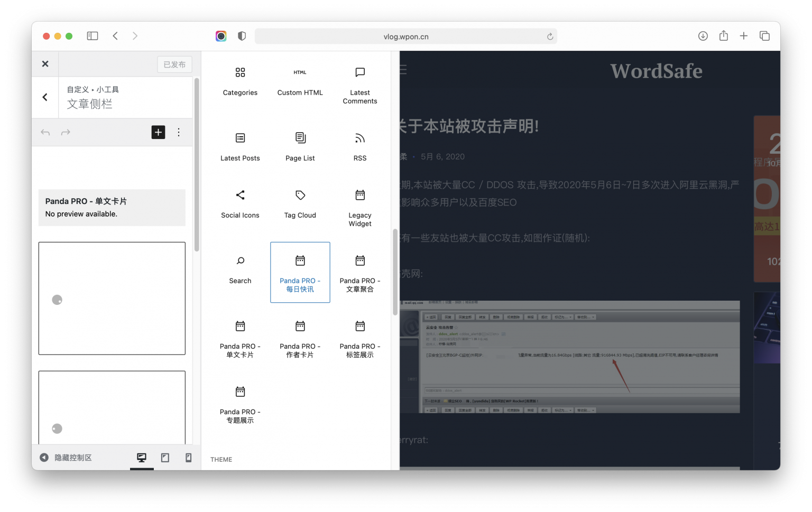812x512 pixels.
Task: Go forward in Safari history
Action: (x=135, y=36)
